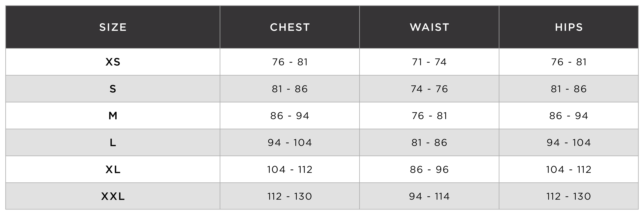Select the XXL size row label
This screenshot has height=215, width=644.
113,197
